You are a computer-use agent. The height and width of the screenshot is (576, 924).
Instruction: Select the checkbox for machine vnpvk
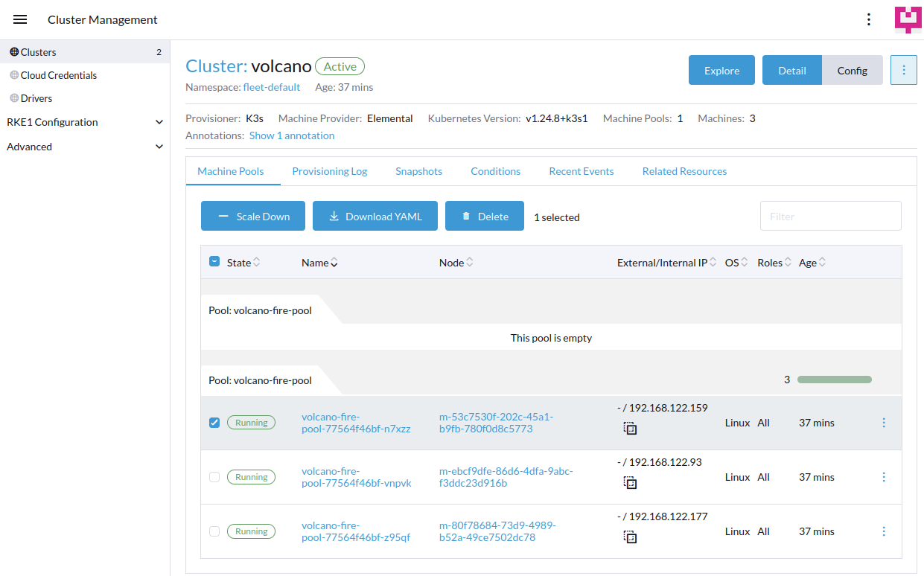(214, 476)
